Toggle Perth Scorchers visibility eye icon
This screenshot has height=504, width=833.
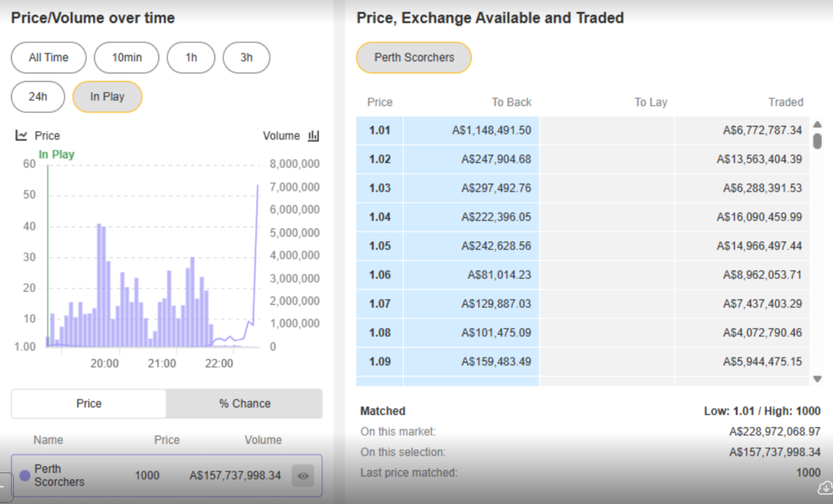point(303,476)
